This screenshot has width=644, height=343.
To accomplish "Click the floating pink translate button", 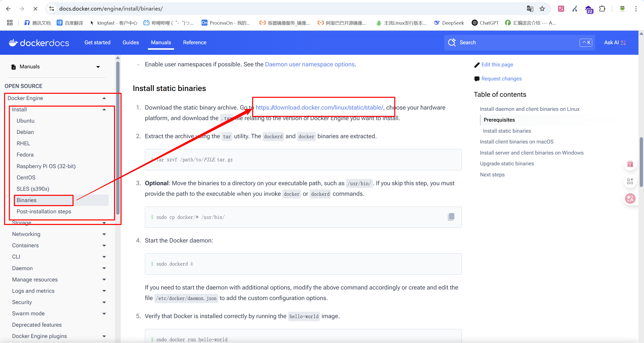I will [630, 199].
